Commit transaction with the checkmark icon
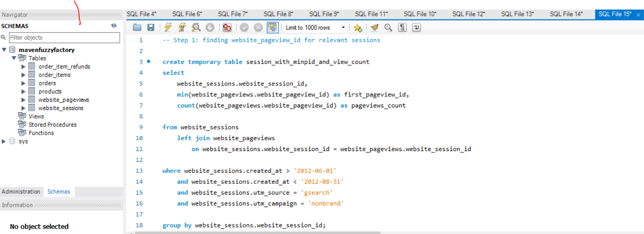 244,28
